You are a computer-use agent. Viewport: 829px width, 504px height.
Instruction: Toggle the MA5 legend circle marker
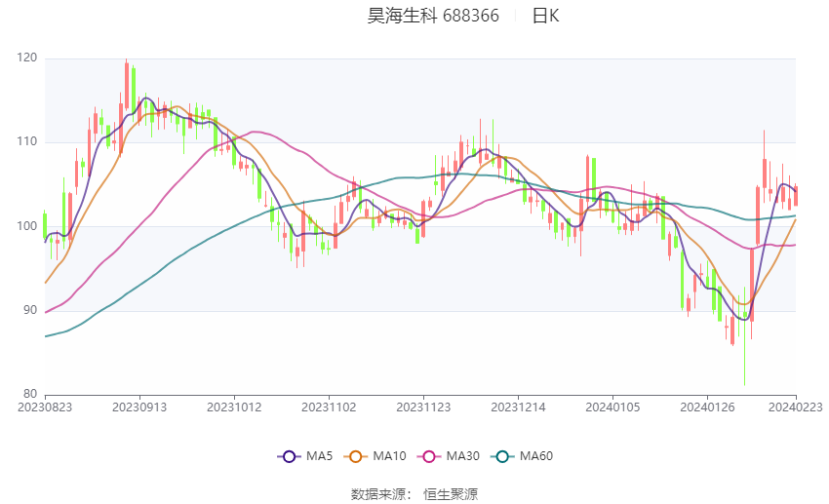tap(290, 456)
